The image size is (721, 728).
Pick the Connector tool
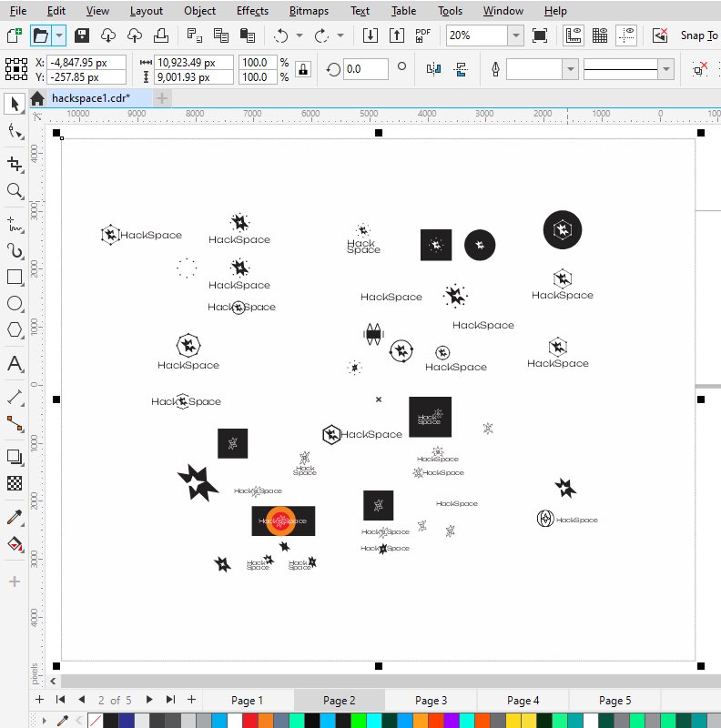pyautogui.click(x=15, y=423)
